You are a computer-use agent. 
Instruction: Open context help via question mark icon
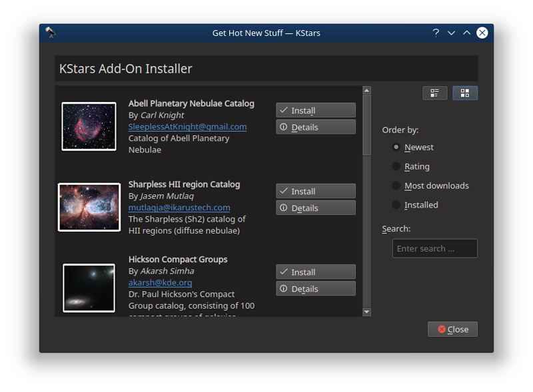click(435, 33)
